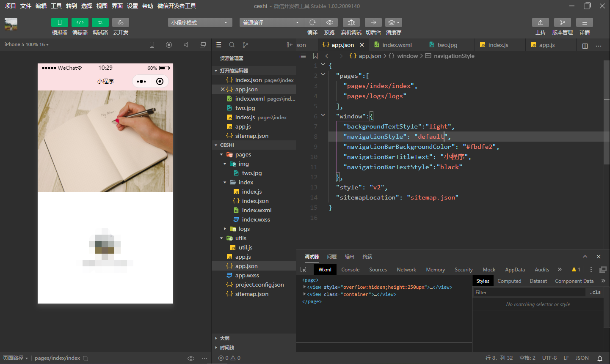
Task: Click the compile (编译) refresh icon
Action: 312,22
